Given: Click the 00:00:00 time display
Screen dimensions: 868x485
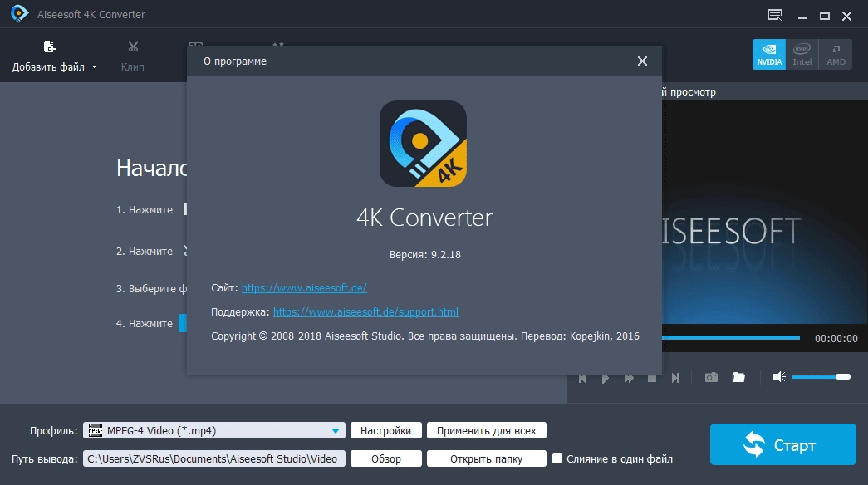Looking at the screenshot, I should point(836,338).
